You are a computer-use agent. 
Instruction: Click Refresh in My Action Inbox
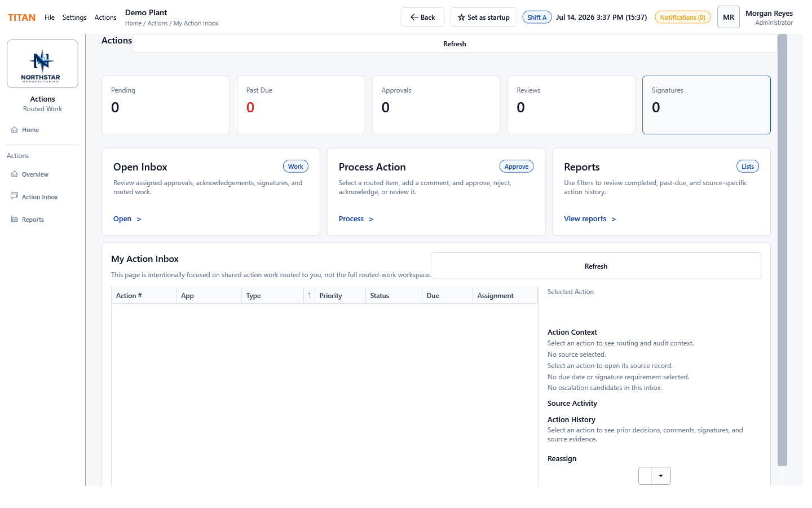click(596, 266)
